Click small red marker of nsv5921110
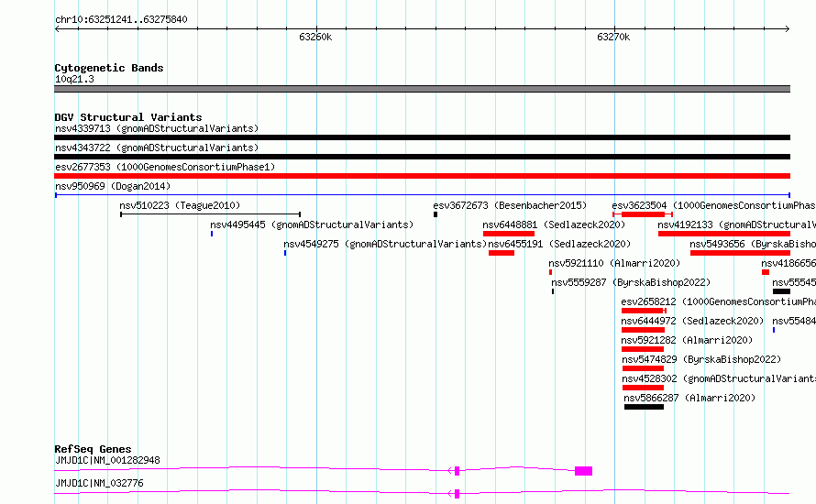 click(x=551, y=272)
